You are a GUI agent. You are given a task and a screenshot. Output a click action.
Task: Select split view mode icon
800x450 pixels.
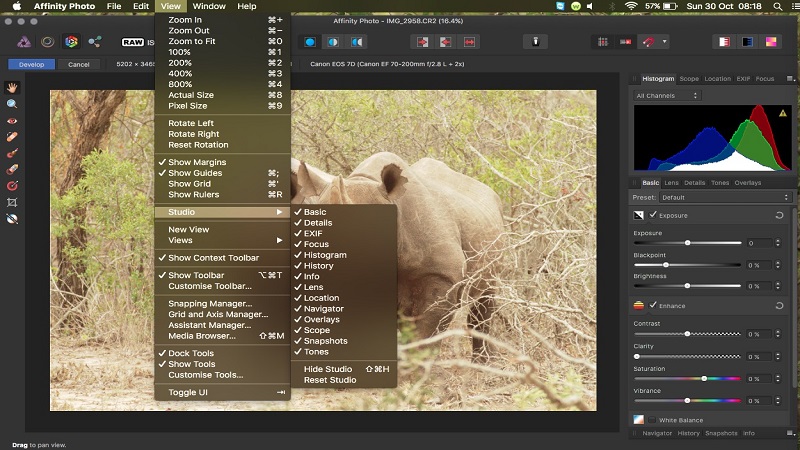click(333, 42)
